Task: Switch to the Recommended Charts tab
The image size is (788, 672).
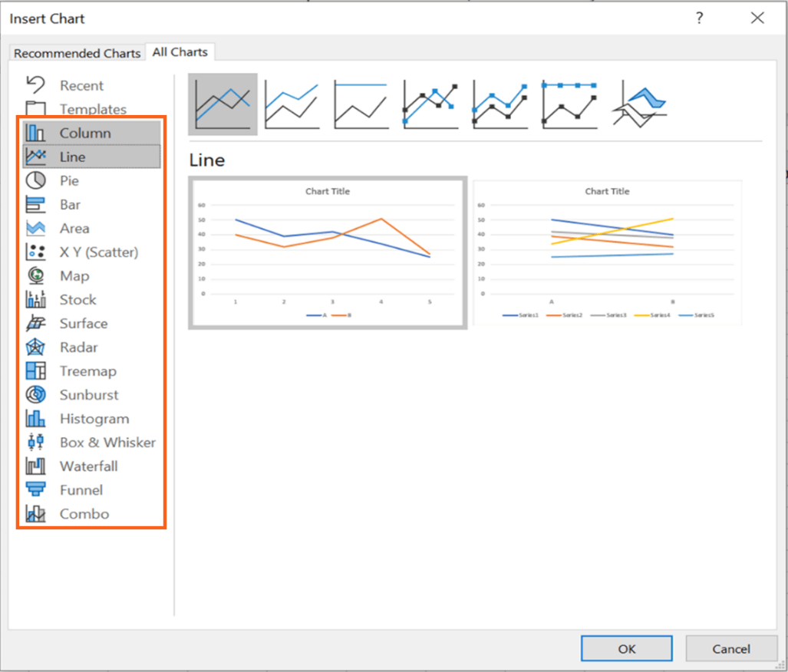Action: point(76,53)
